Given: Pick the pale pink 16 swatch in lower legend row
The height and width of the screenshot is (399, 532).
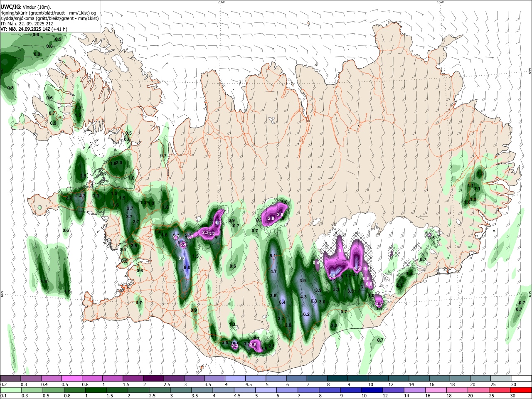Looking at the screenshot, I should tap(436, 390).
